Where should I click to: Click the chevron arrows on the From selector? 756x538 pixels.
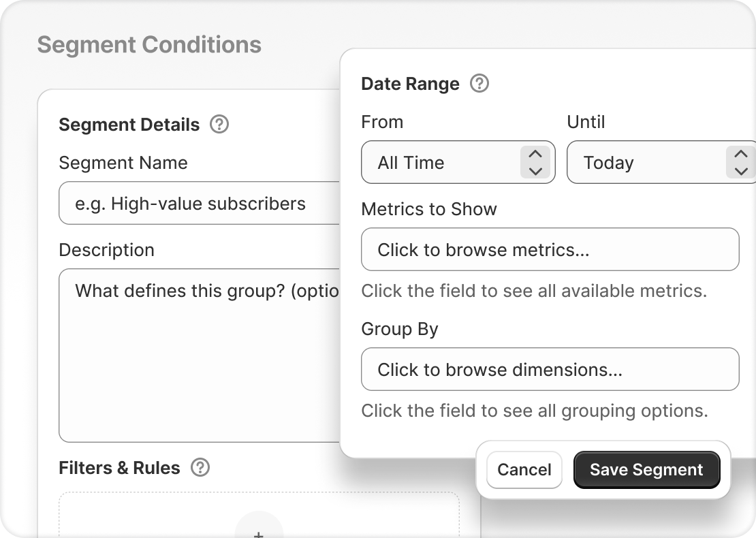pos(535,163)
